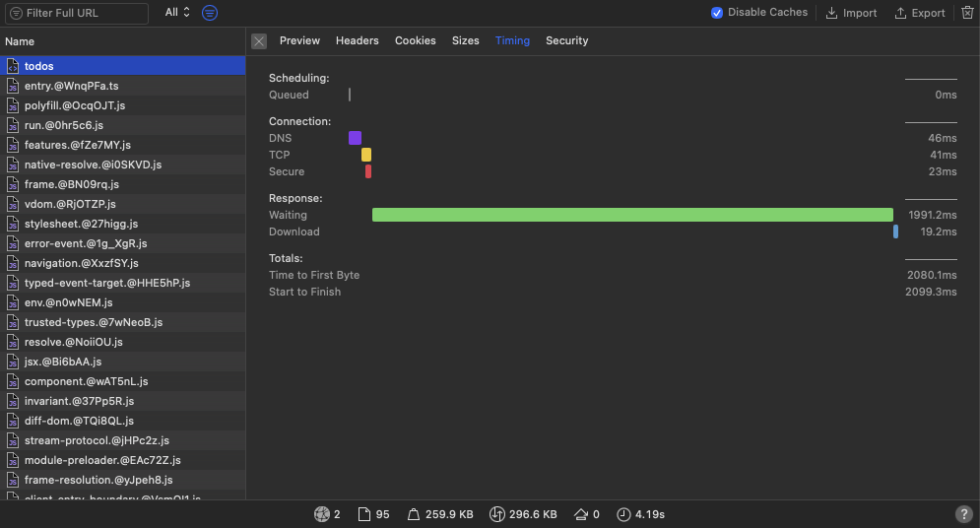The width and height of the screenshot is (980, 528).
Task: Click the Import button
Action: [x=851, y=13]
